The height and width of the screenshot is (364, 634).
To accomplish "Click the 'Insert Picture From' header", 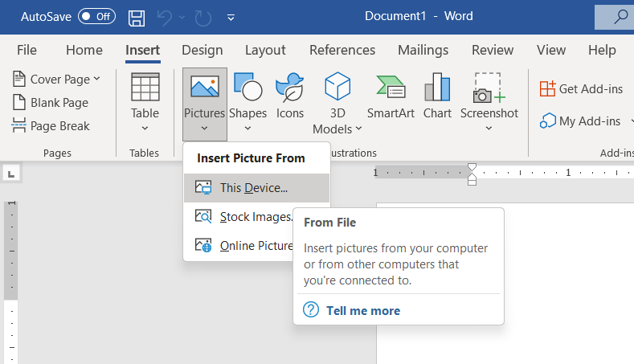I will click(x=251, y=158).
